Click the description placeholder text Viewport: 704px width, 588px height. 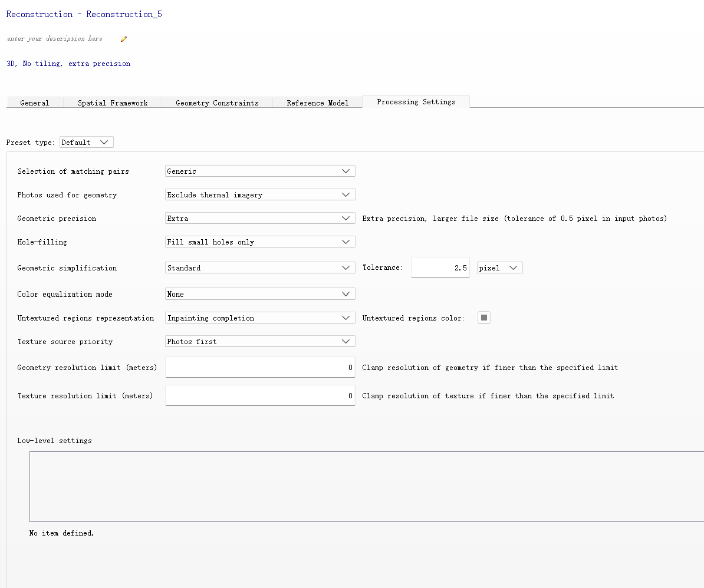(55, 38)
